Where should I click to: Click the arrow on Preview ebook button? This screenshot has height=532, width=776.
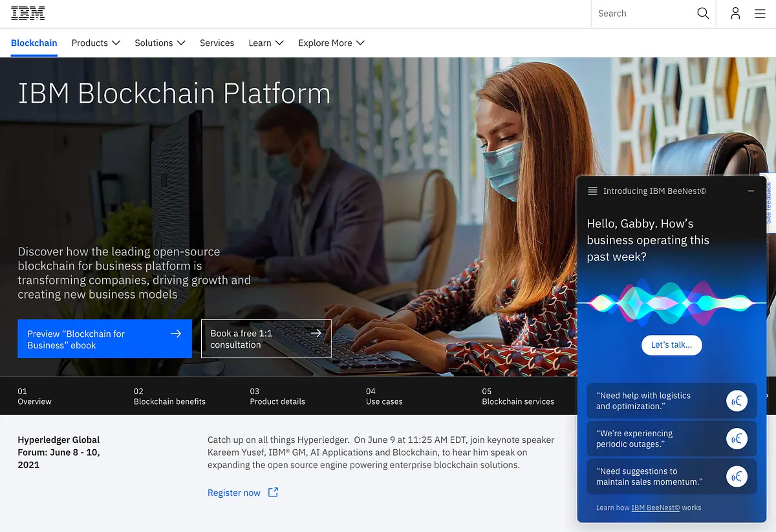click(x=176, y=334)
